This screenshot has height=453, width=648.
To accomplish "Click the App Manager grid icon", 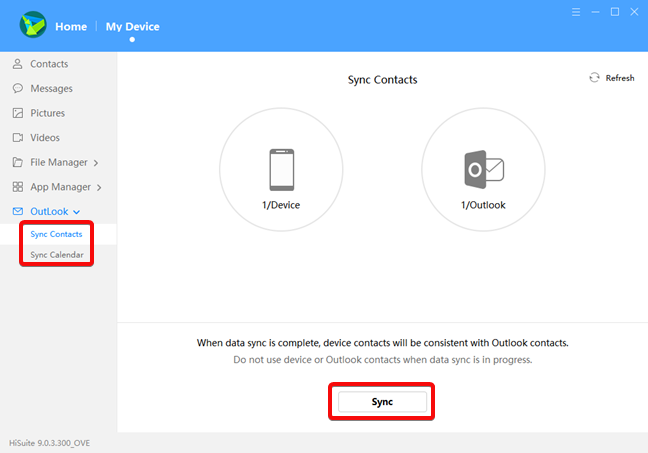I will pos(18,187).
